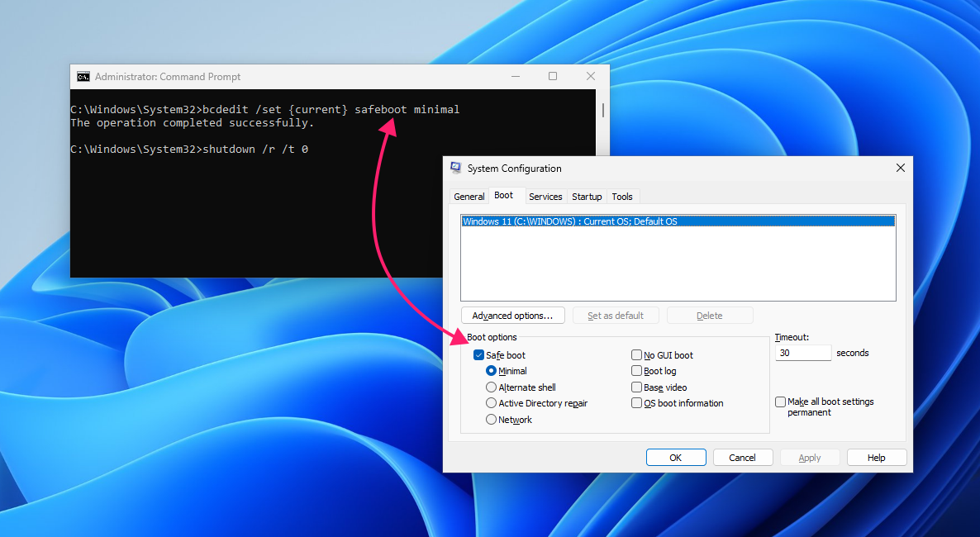
Task: Enable the Boot log checkbox
Action: point(636,371)
